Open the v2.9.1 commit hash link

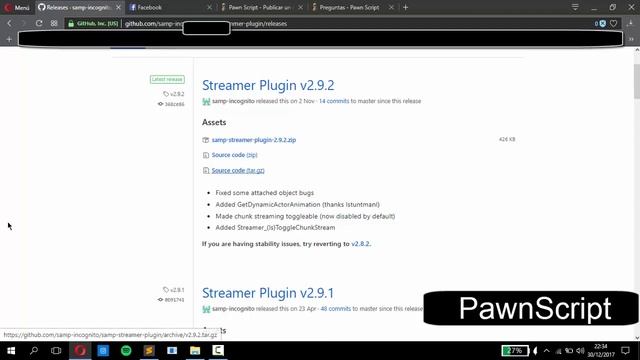tap(171, 300)
